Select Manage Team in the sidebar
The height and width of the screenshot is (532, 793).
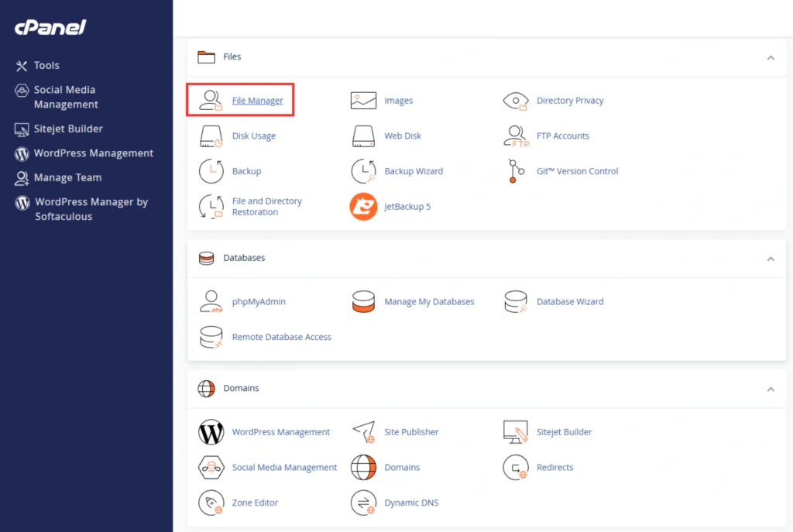pyautogui.click(x=58, y=177)
